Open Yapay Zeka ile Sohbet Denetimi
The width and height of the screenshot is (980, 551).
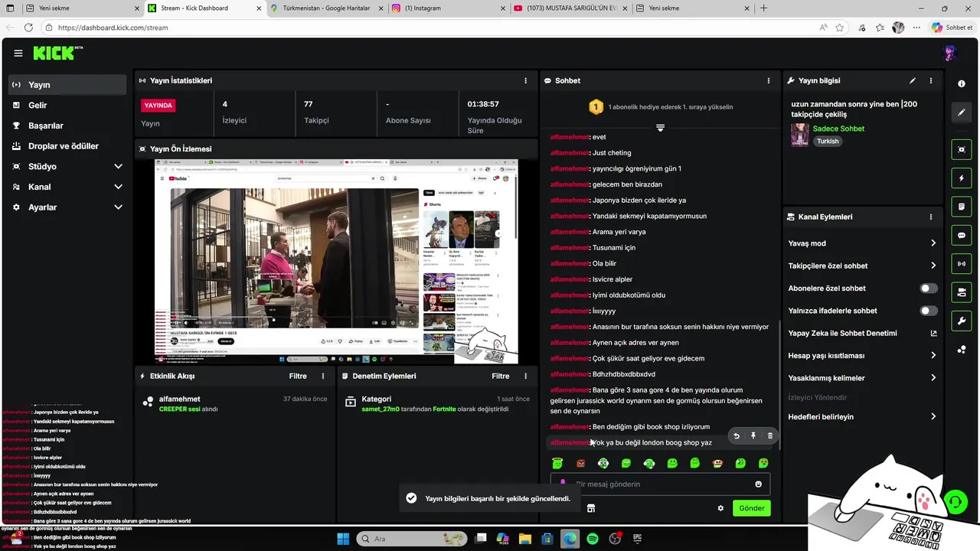[x=862, y=334]
